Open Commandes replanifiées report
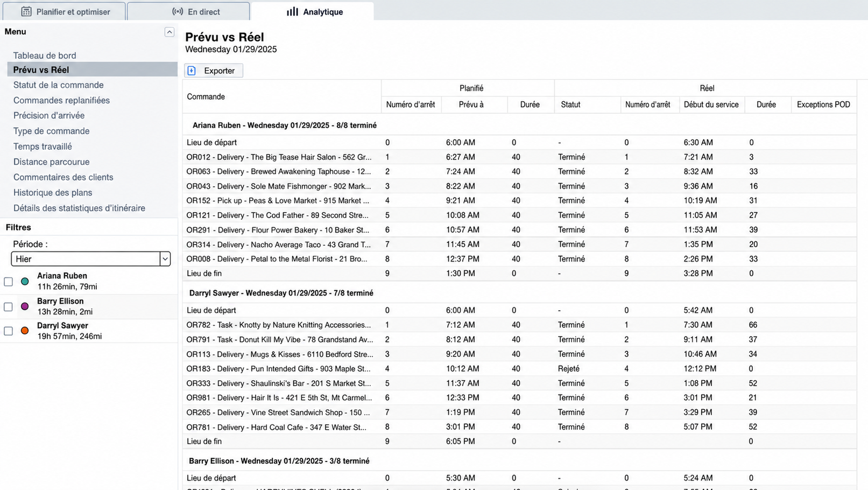Viewport: 868px width, 490px height. (61, 100)
